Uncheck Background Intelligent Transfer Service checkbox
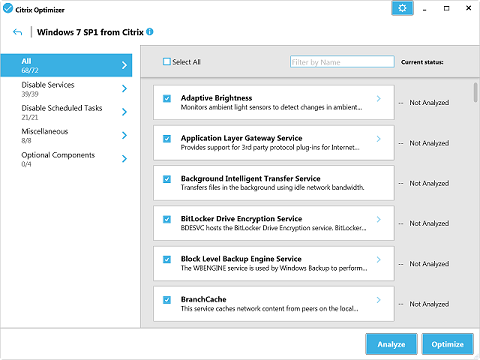This screenshot has width=480, height=360. pos(167,179)
